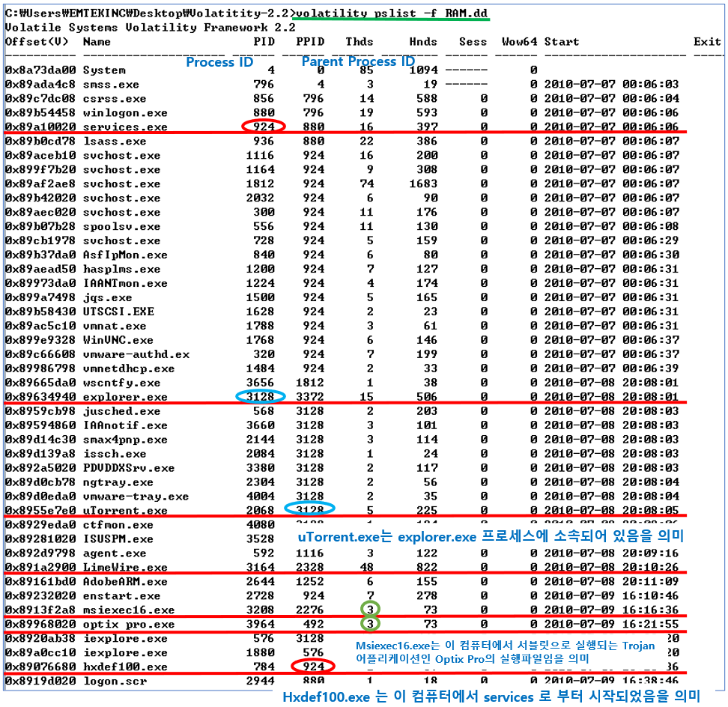Screen dimensions: 728x707
Task: Select the 'ISUSPM.exe' process name
Action: [x=118, y=539]
